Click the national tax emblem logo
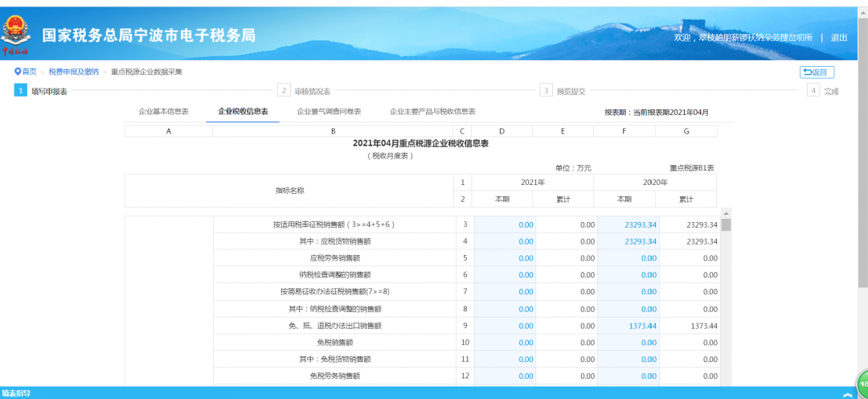Image resolution: width=868 pixels, height=399 pixels. click(x=17, y=33)
